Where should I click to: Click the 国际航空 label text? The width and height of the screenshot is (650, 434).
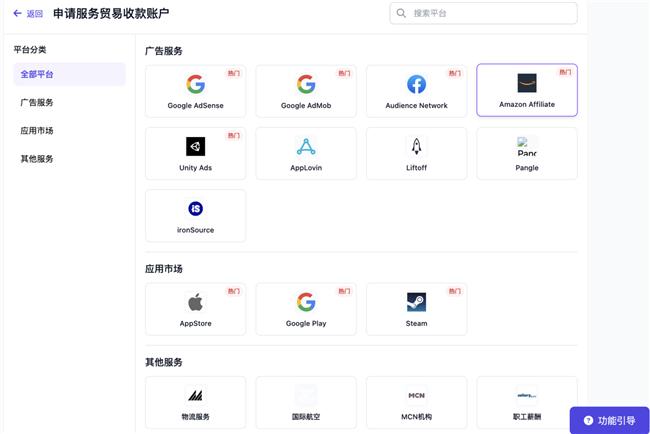tap(306, 417)
